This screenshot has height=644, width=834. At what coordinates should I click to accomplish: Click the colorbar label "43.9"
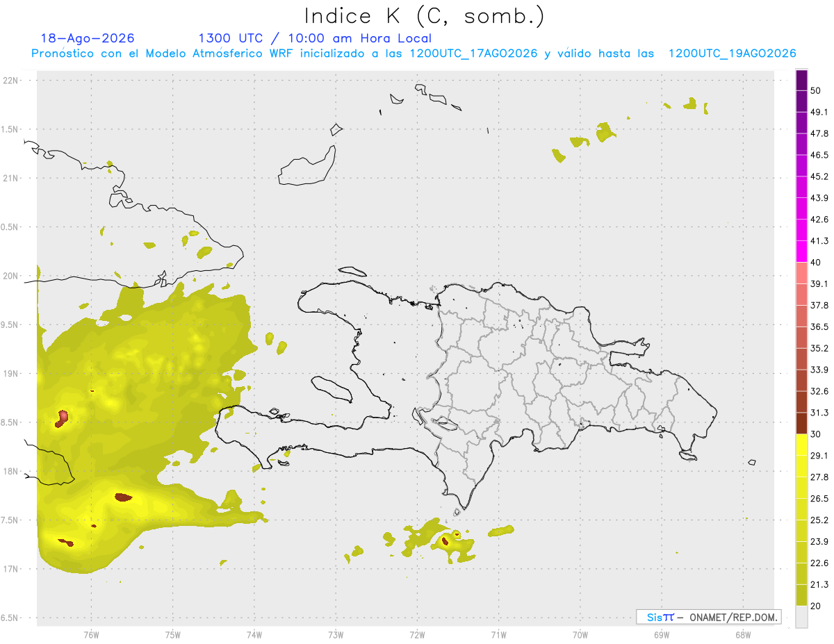[x=819, y=199]
